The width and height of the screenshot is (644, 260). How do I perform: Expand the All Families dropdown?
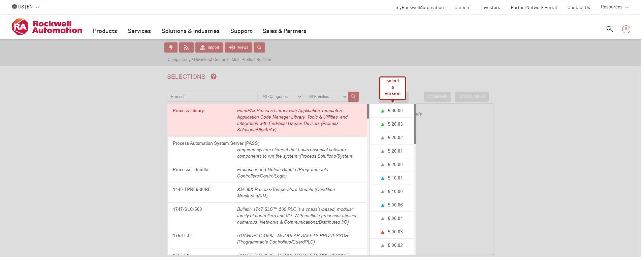click(x=325, y=97)
